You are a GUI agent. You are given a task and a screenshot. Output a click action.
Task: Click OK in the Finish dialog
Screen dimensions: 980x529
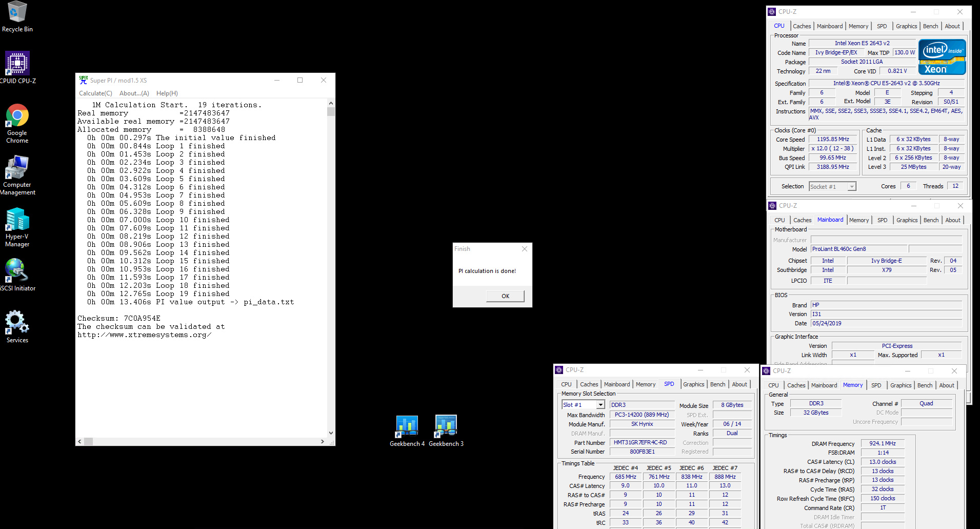[505, 296]
